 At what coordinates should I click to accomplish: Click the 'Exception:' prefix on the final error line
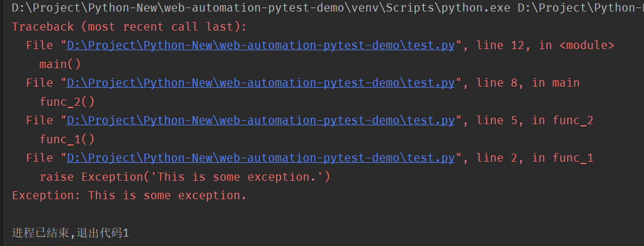[x=46, y=196]
